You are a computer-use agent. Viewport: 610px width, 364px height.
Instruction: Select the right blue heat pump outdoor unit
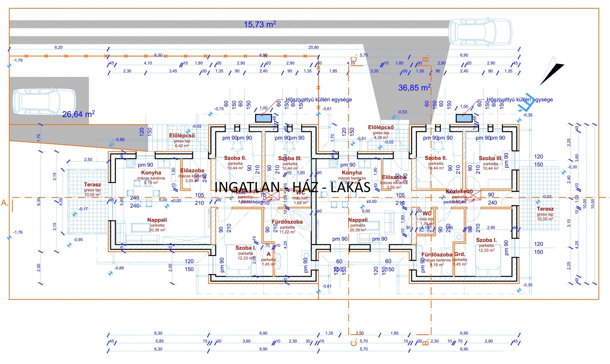pyautogui.click(x=464, y=118)
